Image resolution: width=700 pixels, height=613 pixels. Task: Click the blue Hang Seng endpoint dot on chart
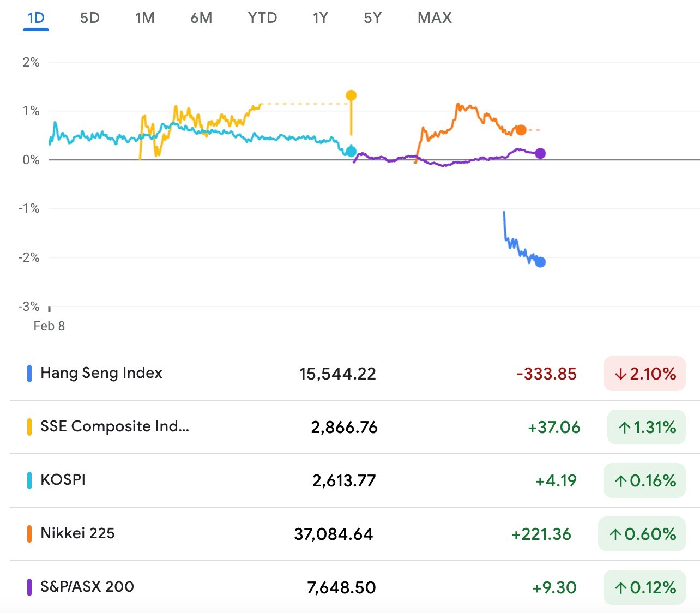(x=540, y=262)
